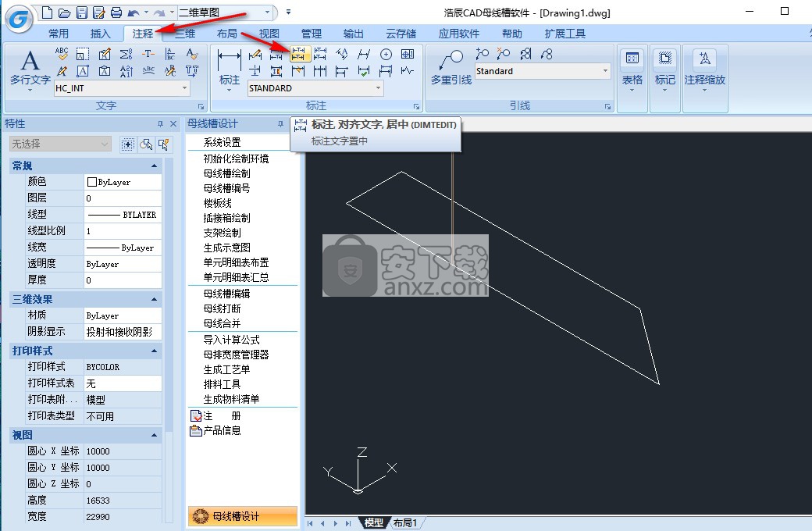Click the 标注 linear dimension tool
Viewport: 812px width, 531px height.
click(229, 69)
